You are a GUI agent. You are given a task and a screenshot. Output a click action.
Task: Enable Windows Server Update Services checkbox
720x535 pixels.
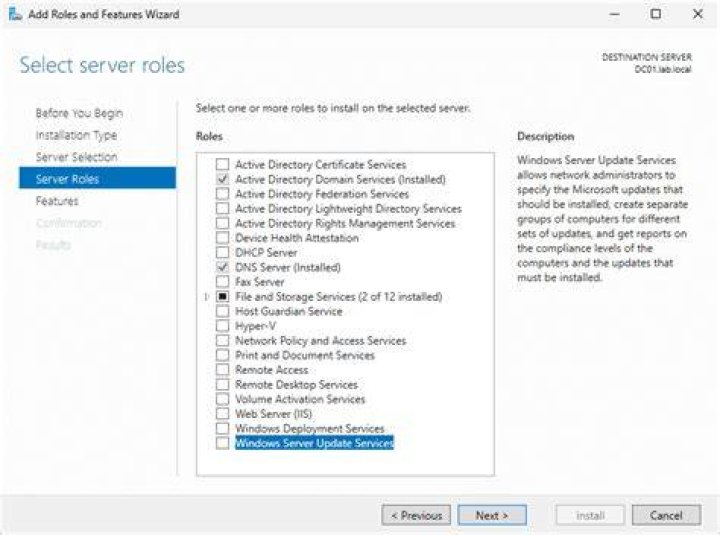coord(222,443)
